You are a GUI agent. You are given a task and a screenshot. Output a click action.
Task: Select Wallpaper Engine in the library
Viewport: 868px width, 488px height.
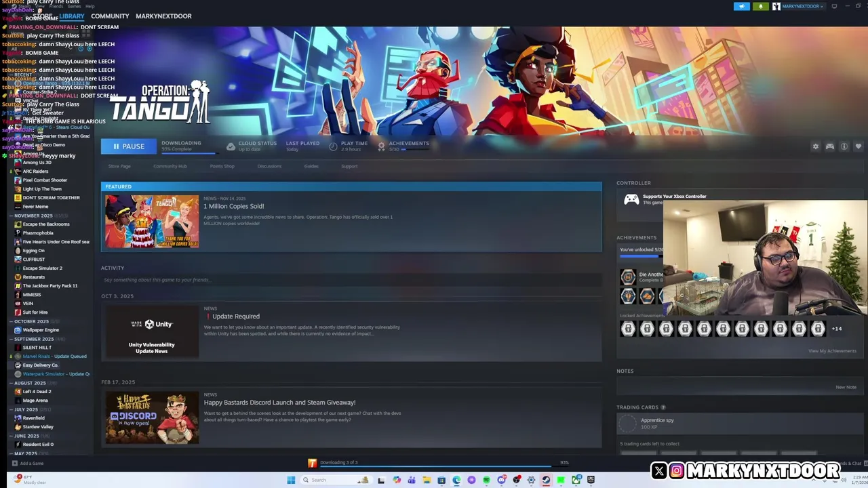pos(41,330)
